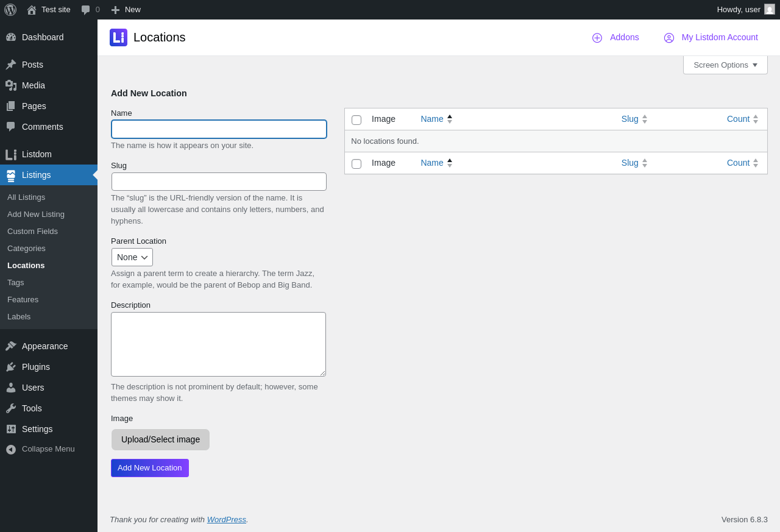The image size is (780, 532).
Task: Click the Upload/Select image button
Action: coord(160,439)
